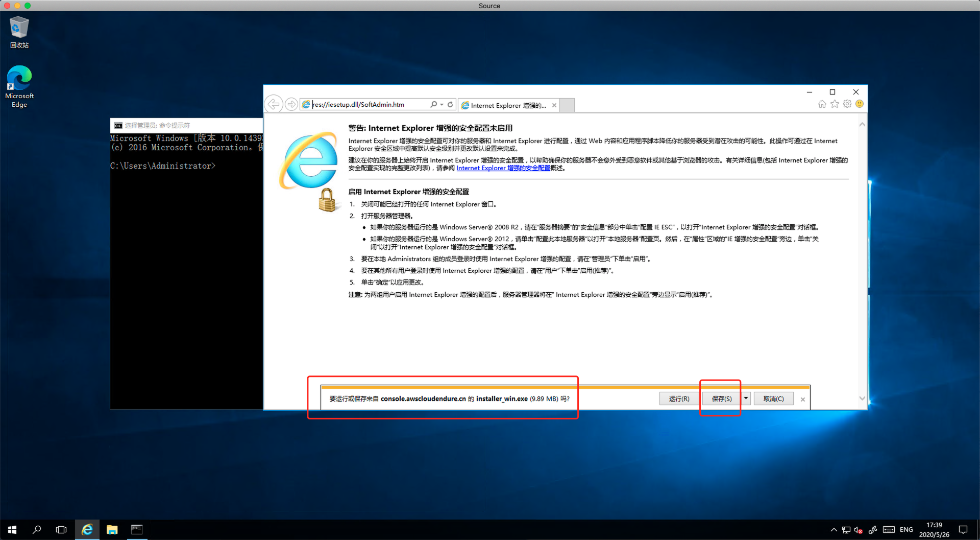Screen dimensions: 980x540
Task: Click the IE forward navigation arrow
Action: [x=291, y=104]
